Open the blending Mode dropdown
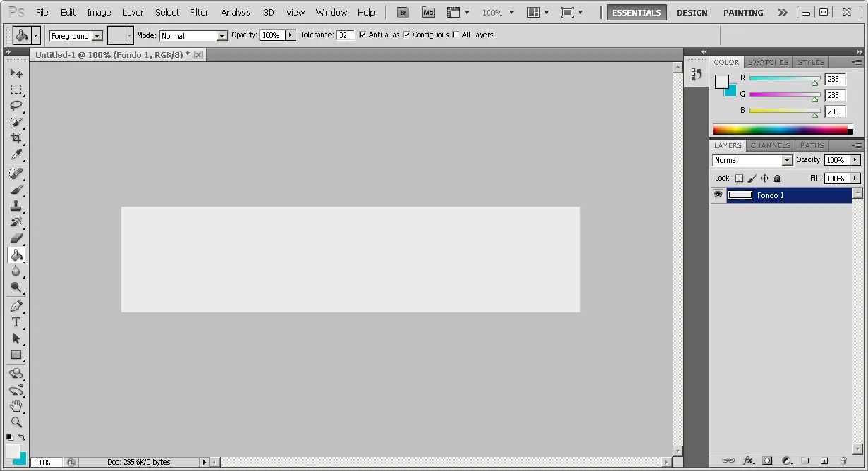 point(221,35)
